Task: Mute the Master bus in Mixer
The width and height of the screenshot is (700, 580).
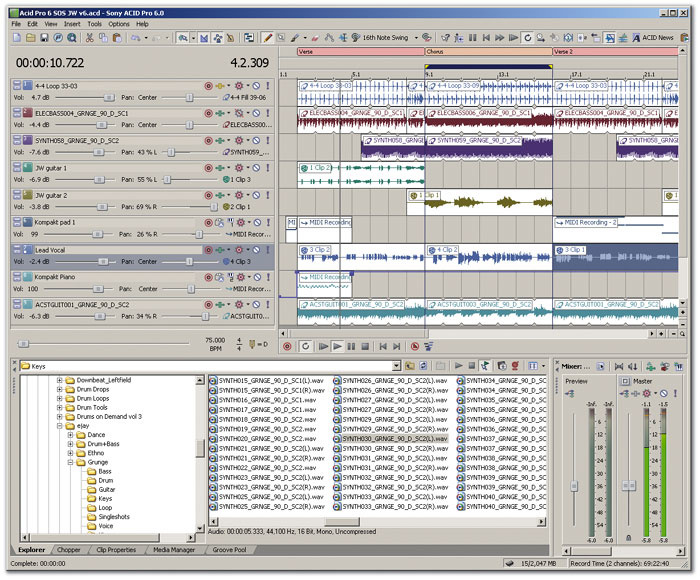Action: click(664, 393)
